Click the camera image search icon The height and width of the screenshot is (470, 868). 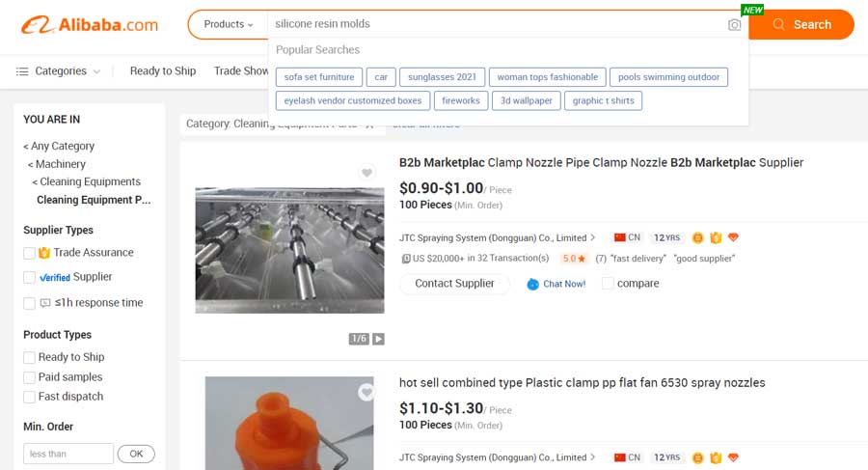pyautogui.click(x=734, y=25)
